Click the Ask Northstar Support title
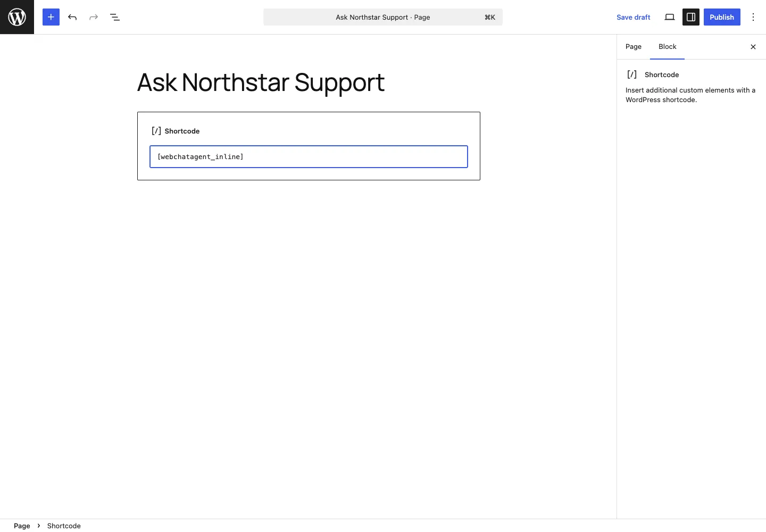The width and height of the screenshot is (766, 532). click(x=261, y=82)
